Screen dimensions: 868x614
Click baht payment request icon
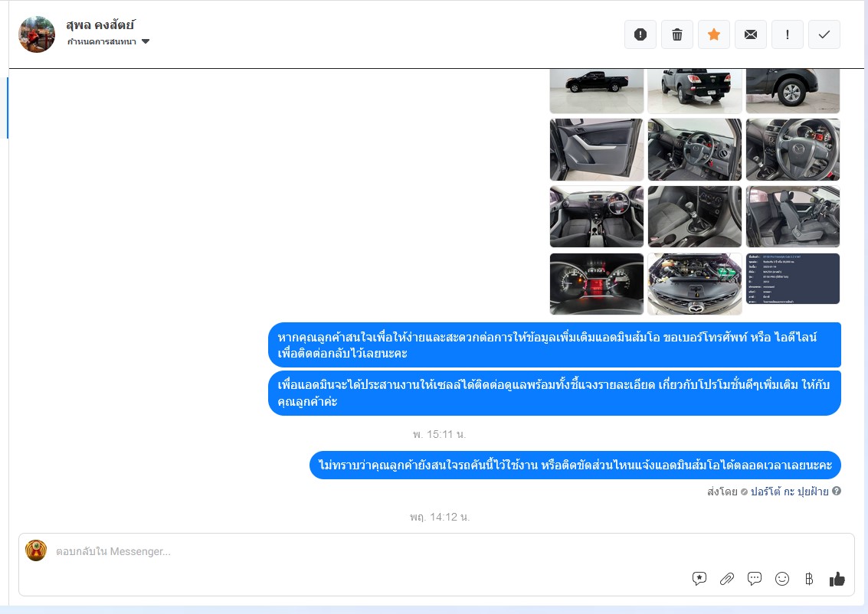pyautogui.click(x=809, y=579)
